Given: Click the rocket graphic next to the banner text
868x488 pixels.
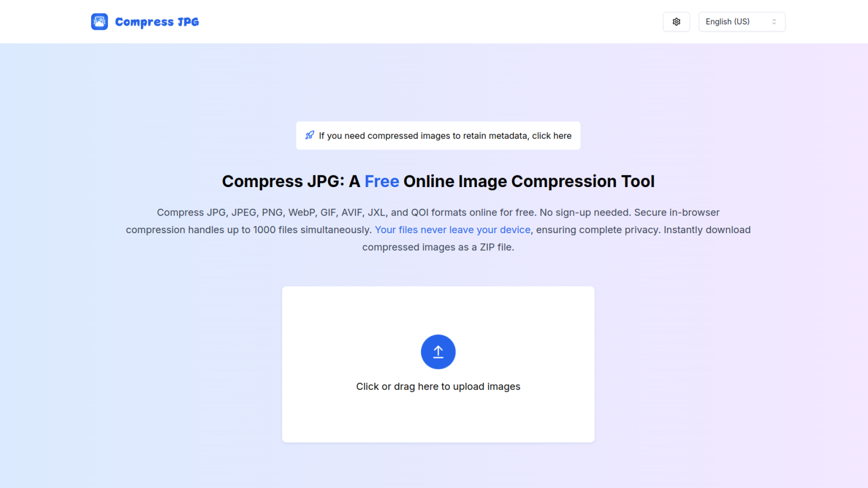Looking at the screenshot, I should point(310,135).
